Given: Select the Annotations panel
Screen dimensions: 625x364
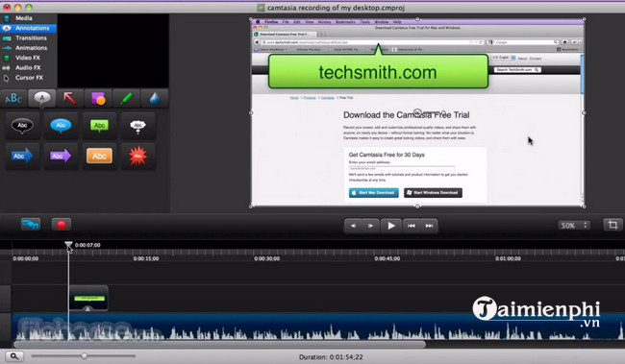Looking at the screenshot, I should click(28, 28).
